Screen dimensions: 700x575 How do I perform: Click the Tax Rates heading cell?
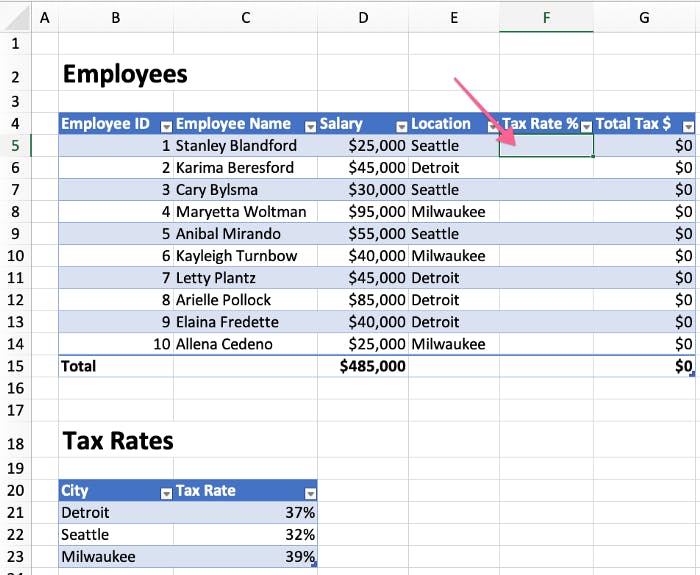[116, 441]
